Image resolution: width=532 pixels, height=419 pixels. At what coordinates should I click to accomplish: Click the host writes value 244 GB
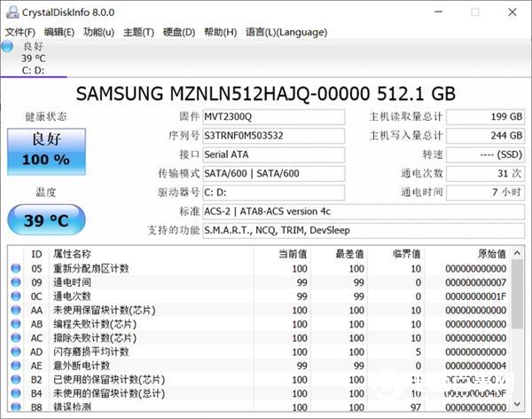pyautogui.click(x=486, y=136)
